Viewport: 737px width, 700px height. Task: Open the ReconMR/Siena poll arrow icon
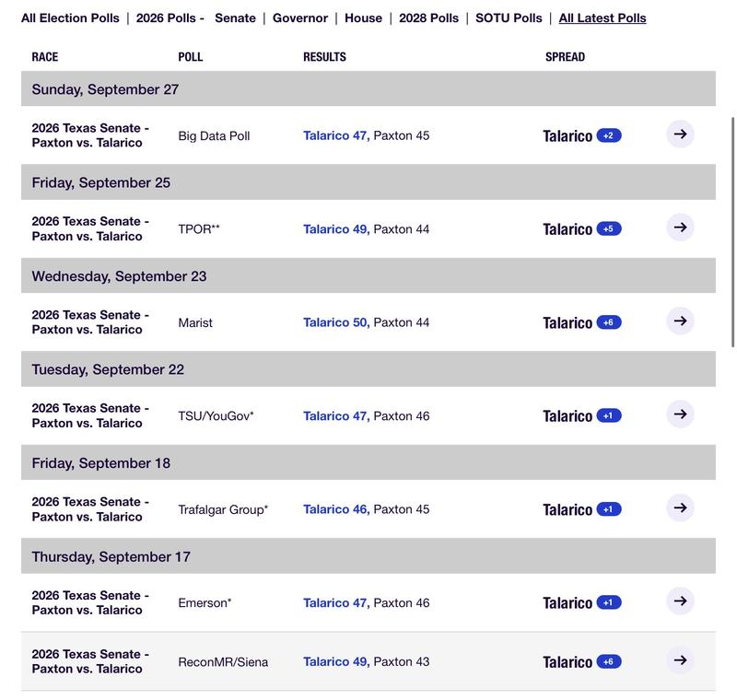[x=680, y=660]
